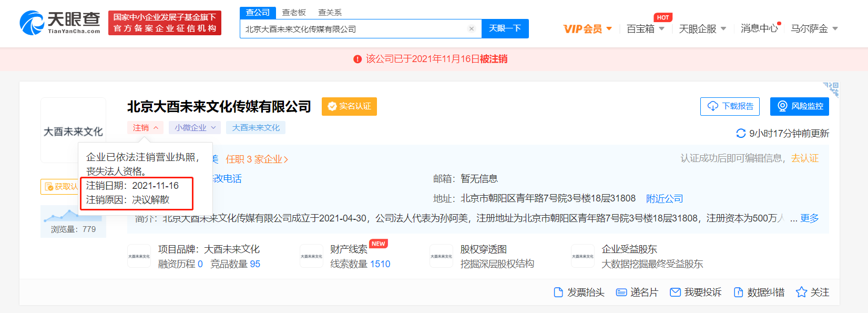
Task: Click 下载报告 download report button
Action: click(730, 106)
